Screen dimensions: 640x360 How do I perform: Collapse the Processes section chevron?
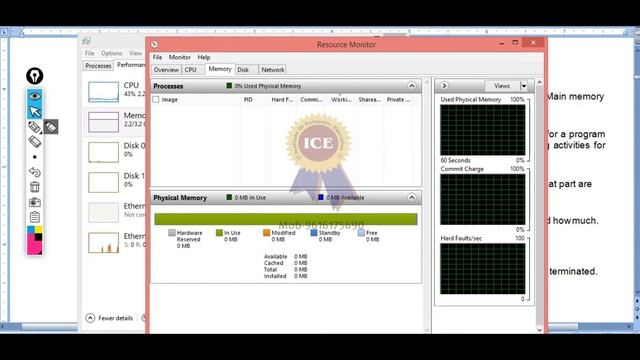411,86
